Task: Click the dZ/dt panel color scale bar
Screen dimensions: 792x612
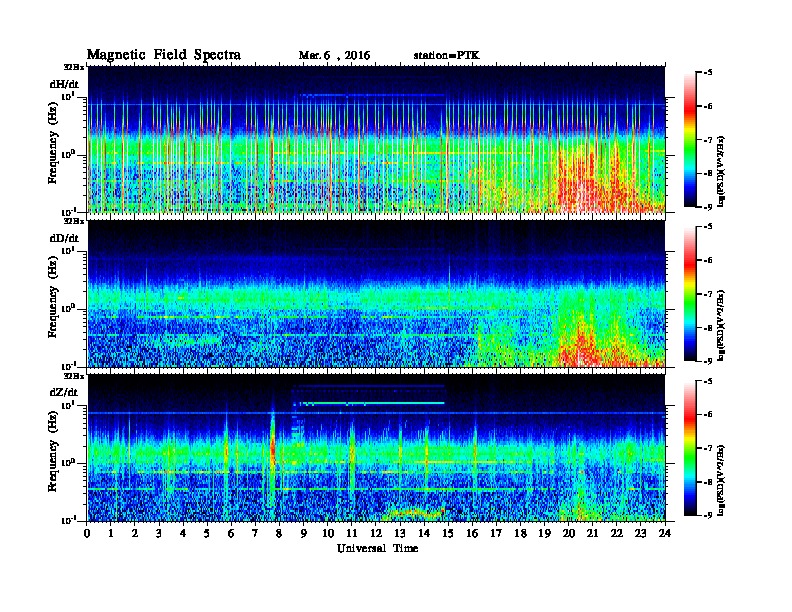Action: (x=690, y=448)
